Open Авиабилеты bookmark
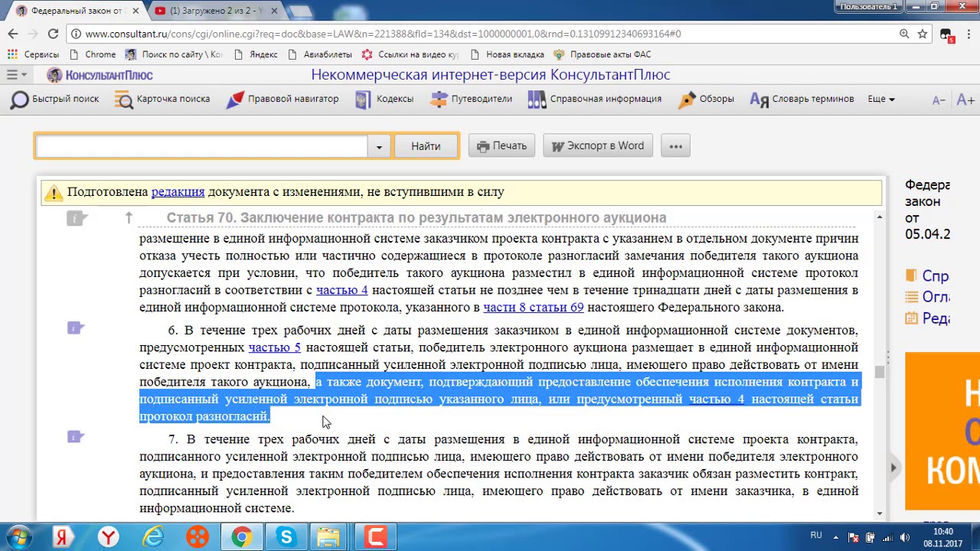 [319, 54]
